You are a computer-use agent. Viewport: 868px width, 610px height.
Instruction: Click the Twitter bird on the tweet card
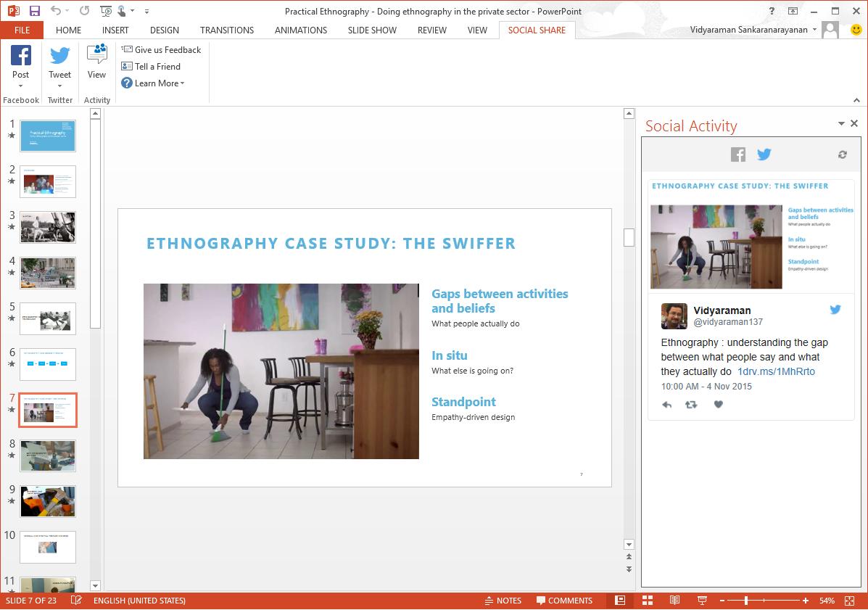835,310
